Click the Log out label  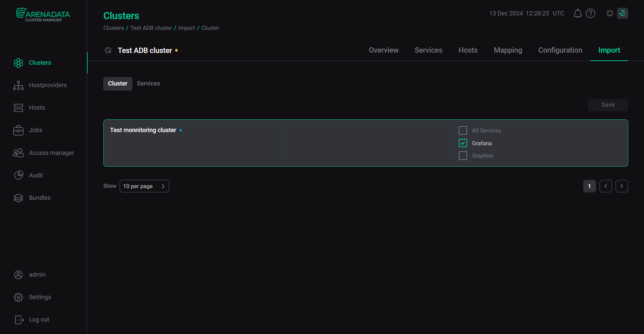click(39, 320)
